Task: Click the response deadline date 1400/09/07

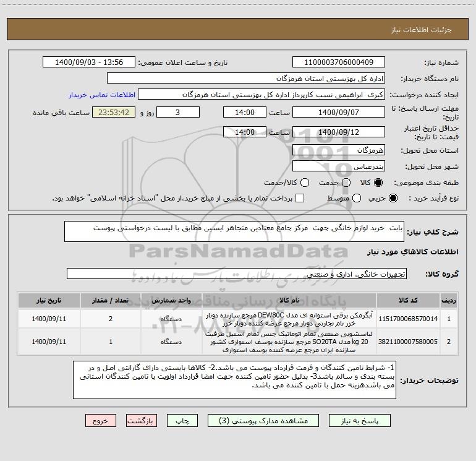Action: [x=339, y=113]
